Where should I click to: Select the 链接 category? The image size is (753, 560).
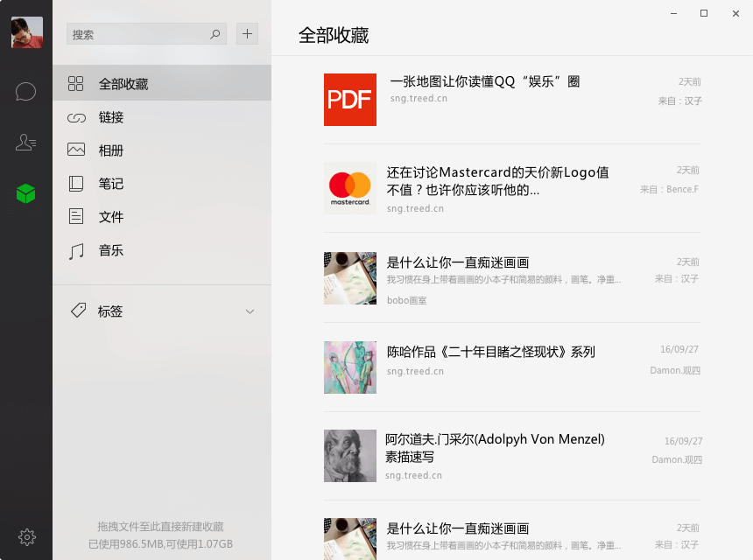162,117
